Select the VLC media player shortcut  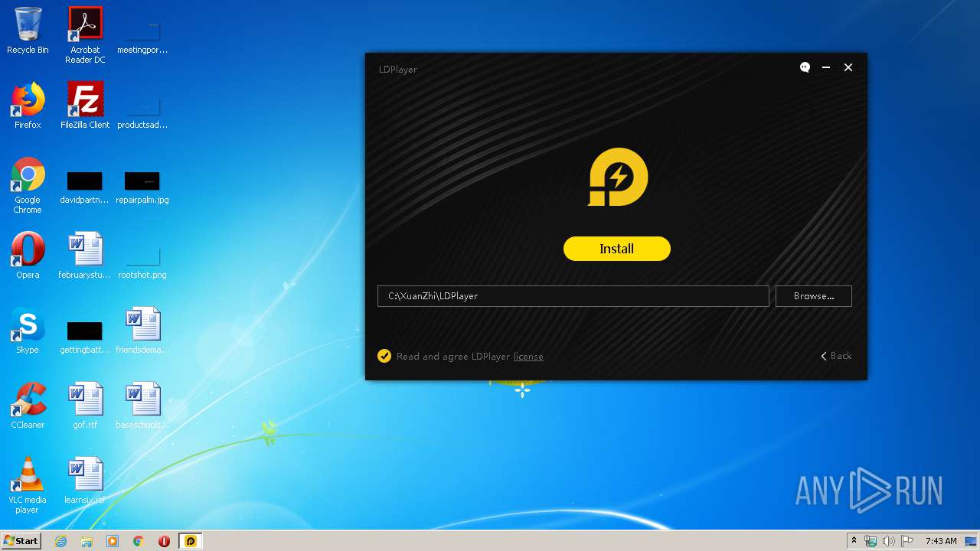pyautogui.click(x=28, y=485)
